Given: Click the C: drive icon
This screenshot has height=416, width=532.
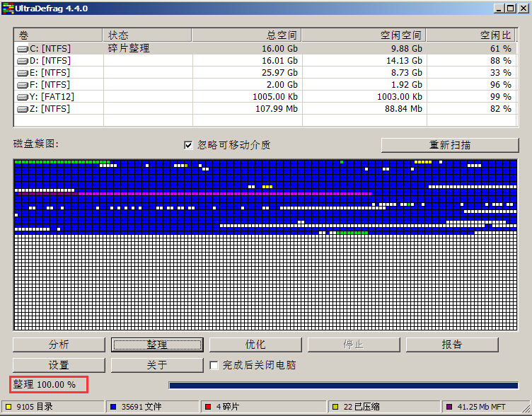Looking at the screenshot, I should [23, 50].
